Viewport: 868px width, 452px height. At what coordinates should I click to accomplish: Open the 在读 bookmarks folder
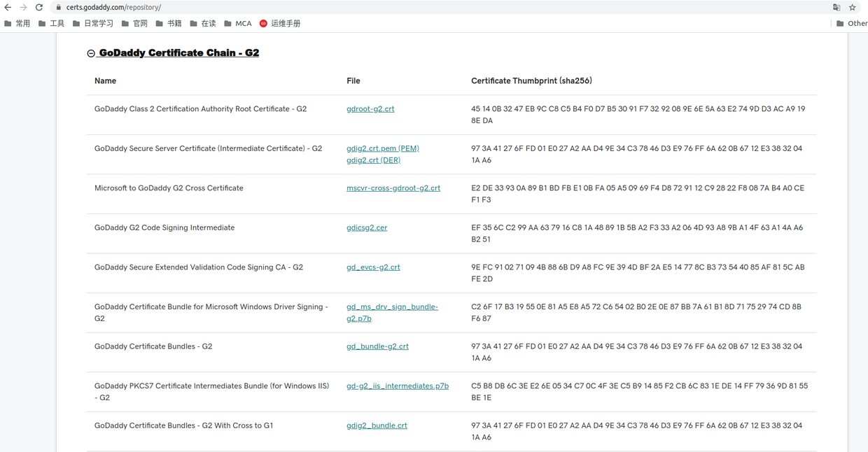click(203, 23)
